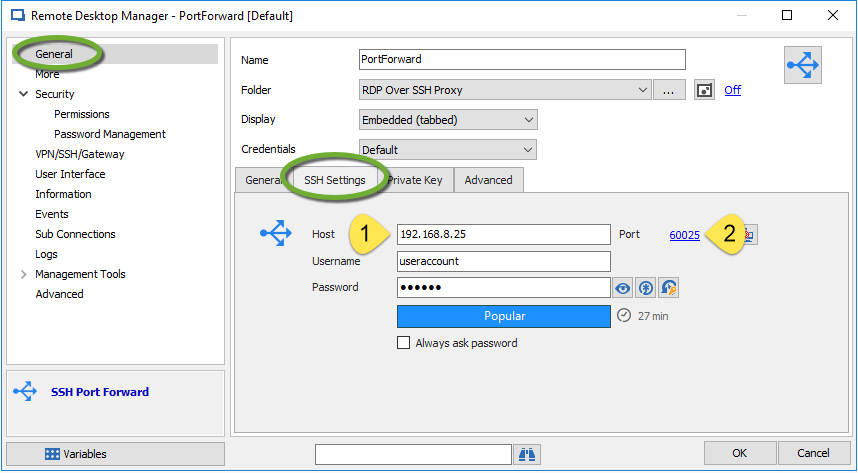Open the Credentials dropdown

(x=528, y=150)
